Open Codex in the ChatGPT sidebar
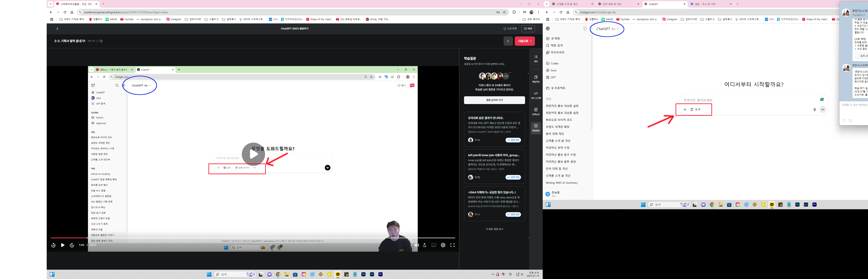 552,63
